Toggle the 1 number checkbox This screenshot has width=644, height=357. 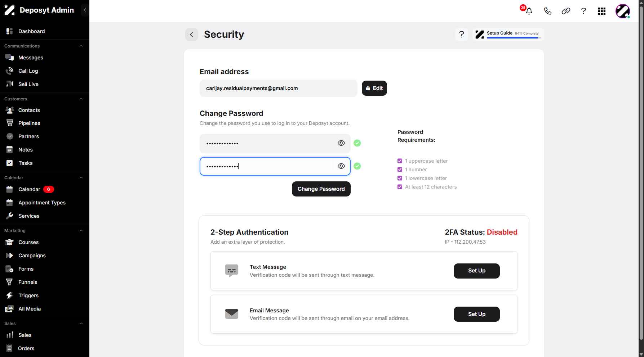pos(400,170)
